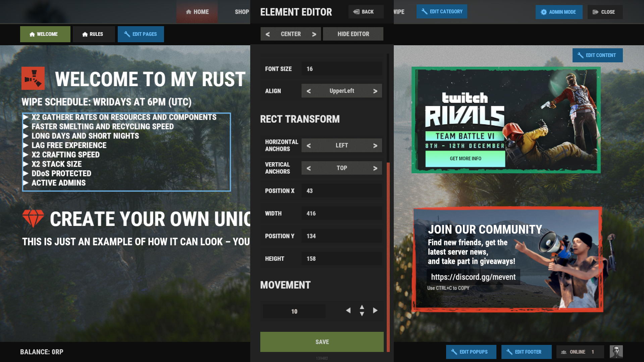Change Horizontal Anchors with left chevron
The width and height of the screenshot is (644, 362).
309,145
